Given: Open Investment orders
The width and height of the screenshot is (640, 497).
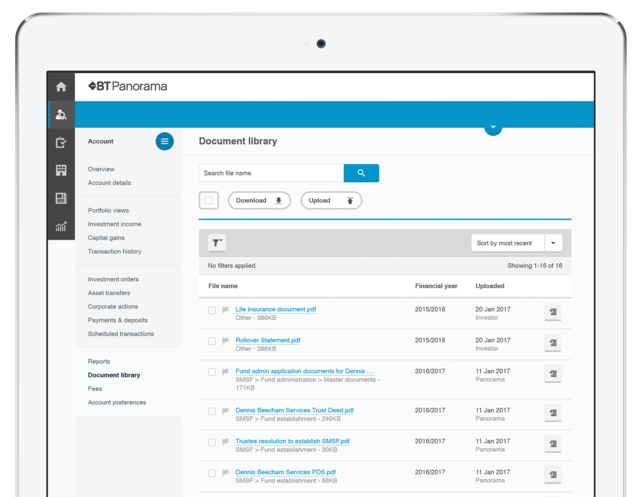Looking at the screenshot, I should point(113,279).
